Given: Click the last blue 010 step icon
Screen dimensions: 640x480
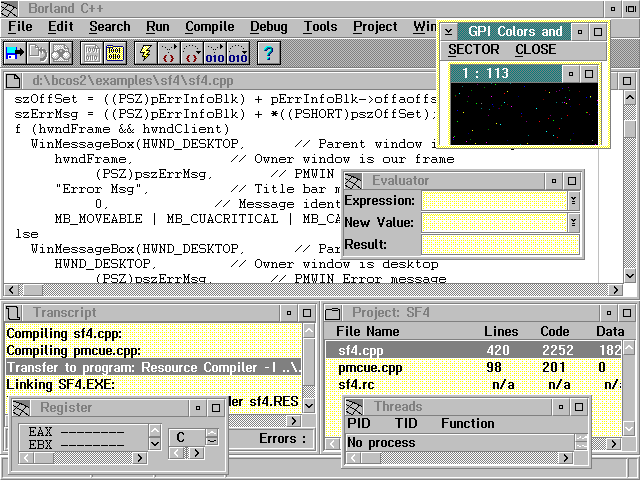Looking at the screenshot, I should 238,52.
